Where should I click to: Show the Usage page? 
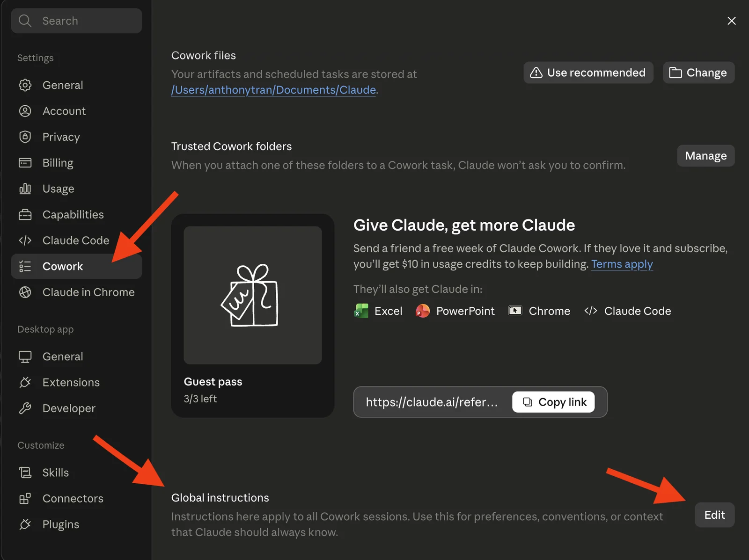tap(76, 189)
